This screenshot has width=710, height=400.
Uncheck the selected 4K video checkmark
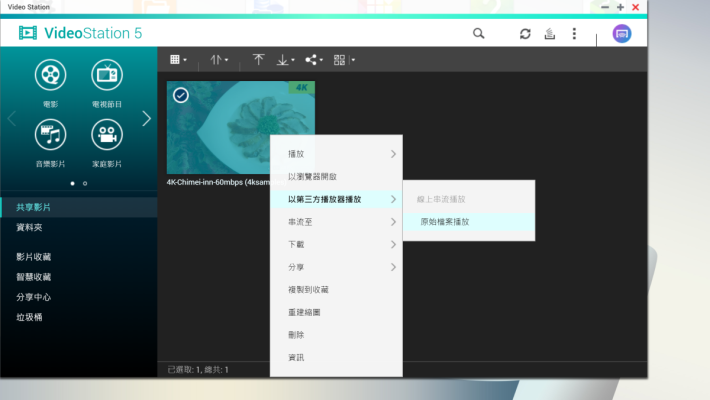[x=181, y=95]
